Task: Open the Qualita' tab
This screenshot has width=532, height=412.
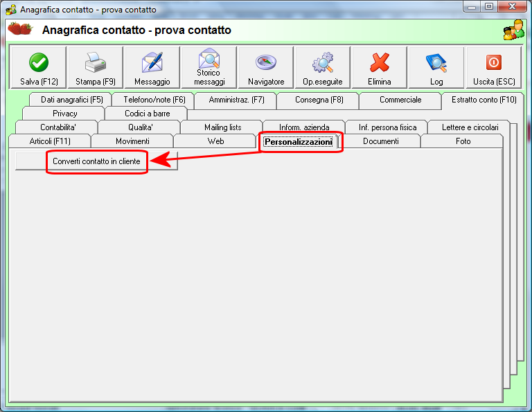Action: coord(140,127)
